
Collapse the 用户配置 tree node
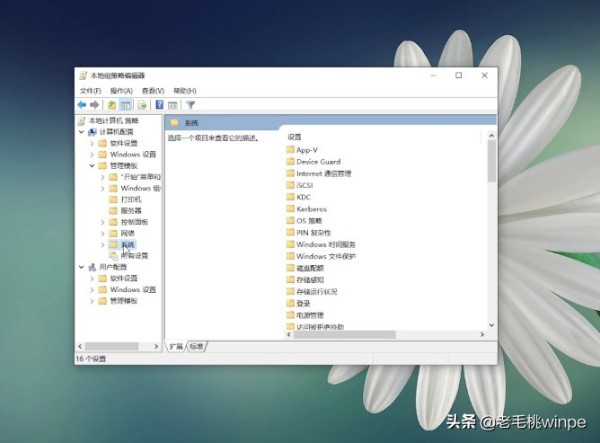tap(82, 267)
